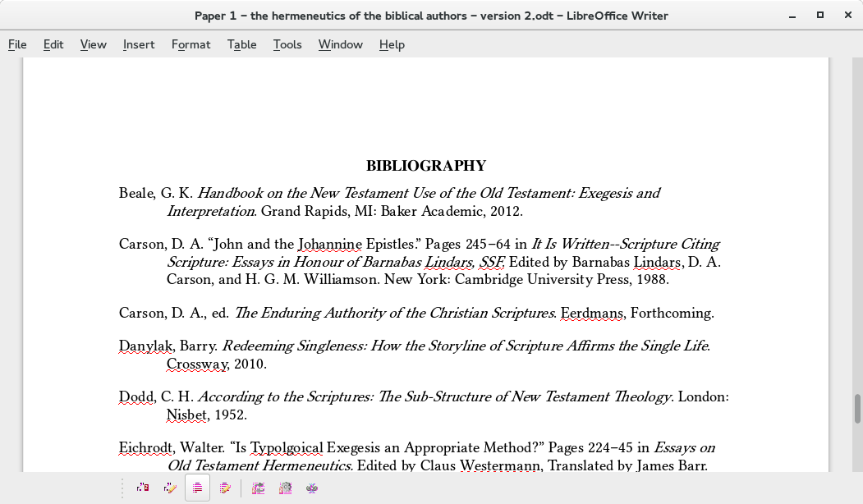
Task: Click the publisher "Nisbet"
Action: (x=186, y=415)
